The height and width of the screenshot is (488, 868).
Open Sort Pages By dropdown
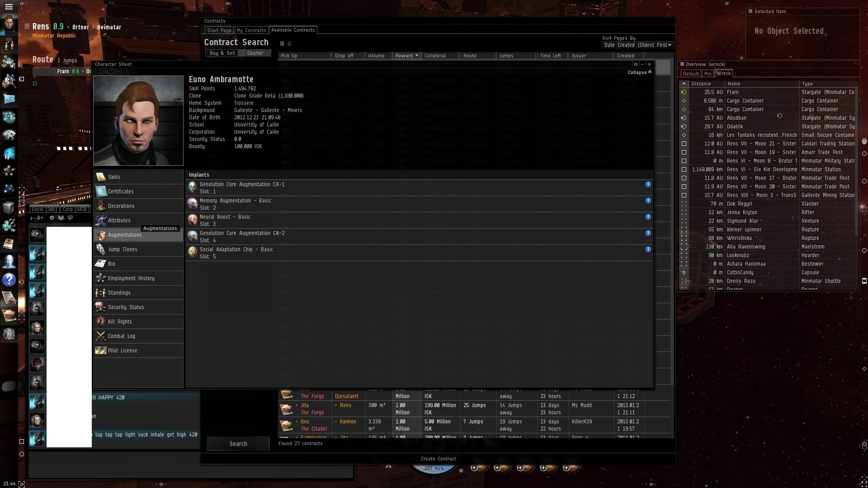point(637,45)
